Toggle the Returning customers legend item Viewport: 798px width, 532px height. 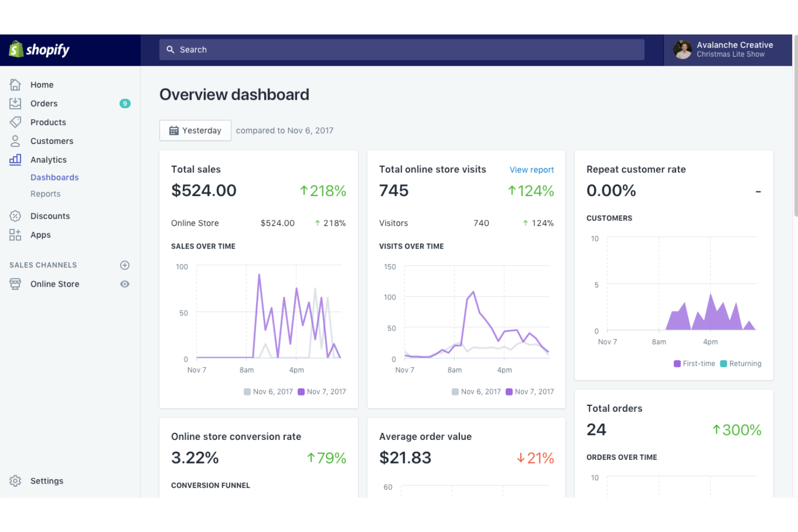point(740,363)
